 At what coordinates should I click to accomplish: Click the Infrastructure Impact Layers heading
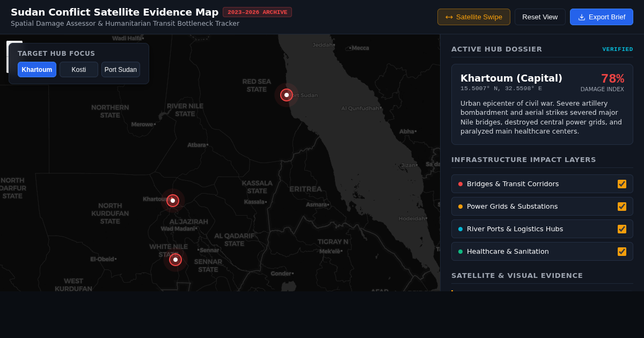(x=524, y=159)
